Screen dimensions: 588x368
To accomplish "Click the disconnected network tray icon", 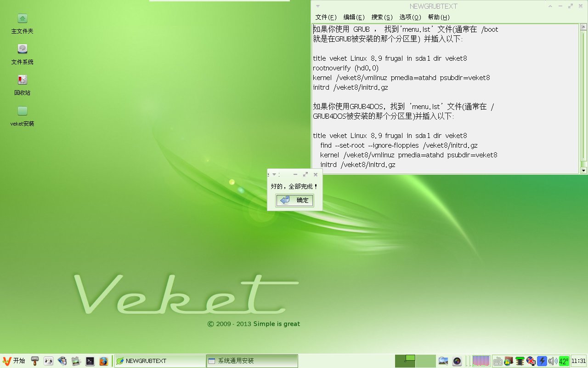I will point(531,361).
